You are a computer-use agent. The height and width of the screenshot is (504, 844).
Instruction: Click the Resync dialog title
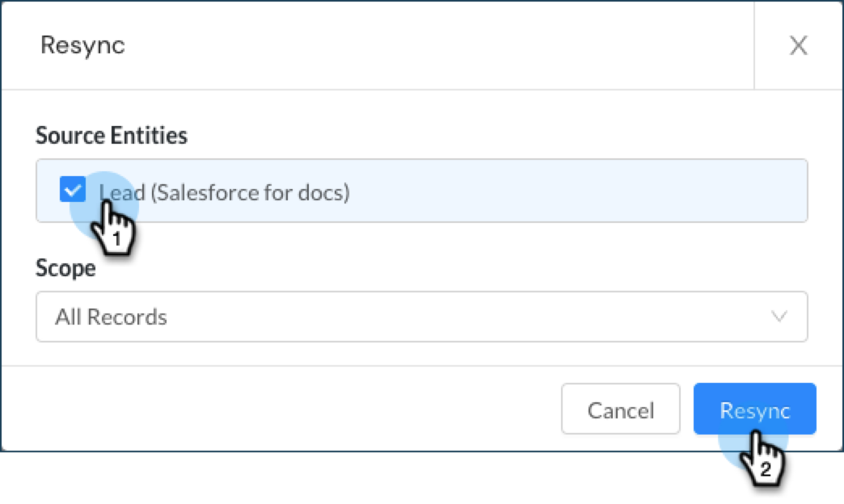[82, 45]
